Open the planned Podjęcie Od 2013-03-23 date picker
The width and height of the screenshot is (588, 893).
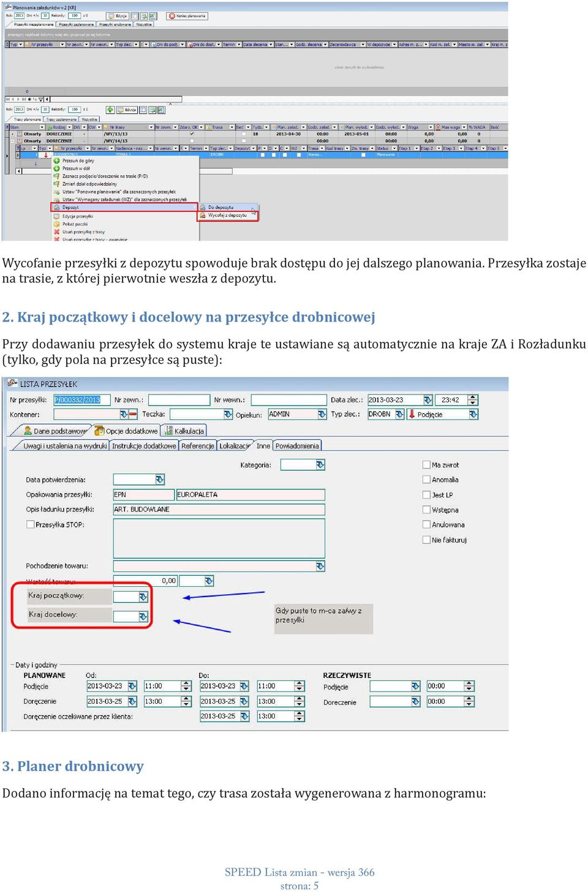pos(132,686)
